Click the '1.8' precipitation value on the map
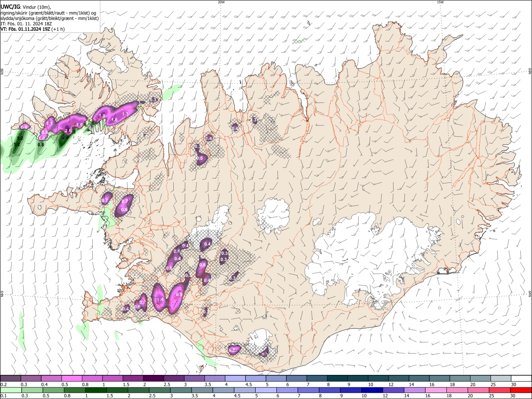Screen dimensions: 532x399 pyautogui.click(x=102, y=116)
